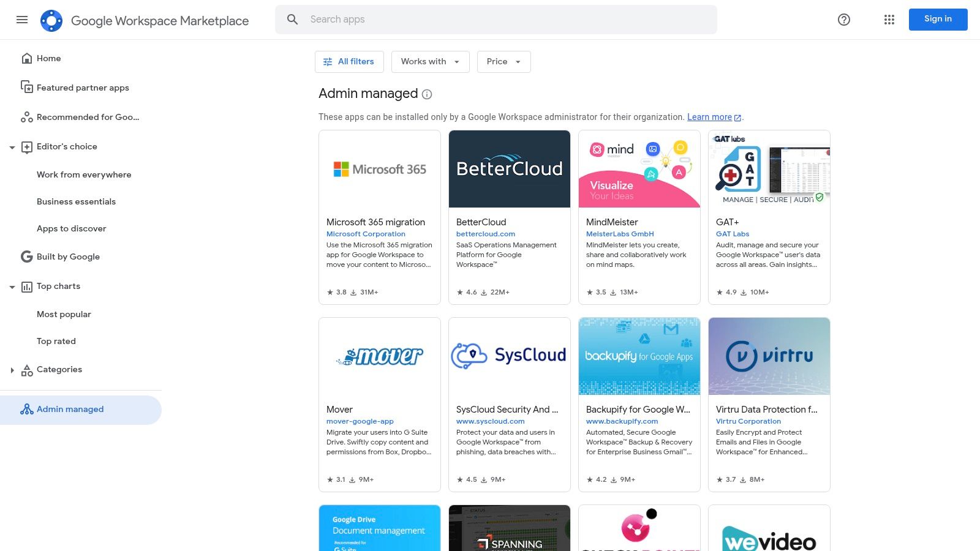Click the Admin managed info icon
Image resolution: width=980 pixels, height=551 pixels.
point(427,94)
